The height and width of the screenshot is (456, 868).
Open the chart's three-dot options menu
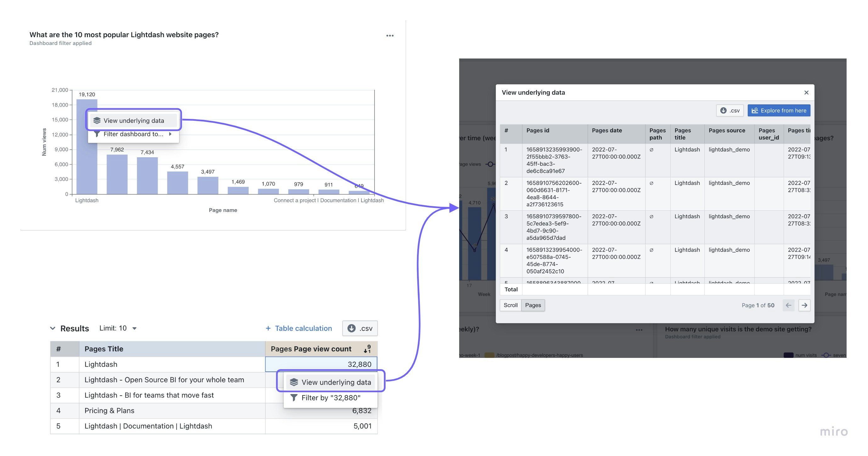390,36
